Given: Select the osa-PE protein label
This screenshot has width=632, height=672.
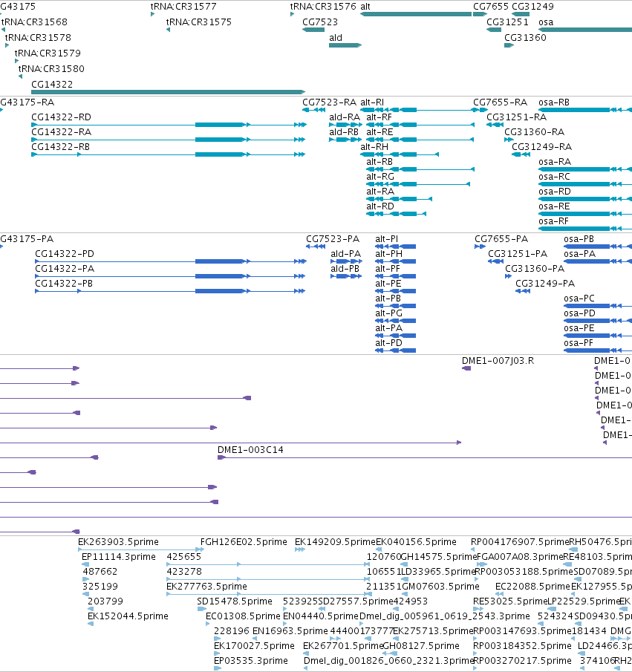Looking at the screenshot, I should click(x=579, y=328).
